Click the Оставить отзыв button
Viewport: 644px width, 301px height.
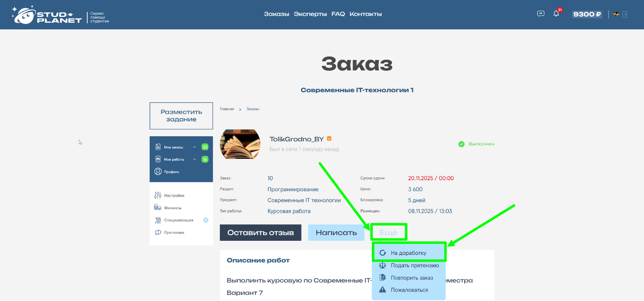[260, 232]
